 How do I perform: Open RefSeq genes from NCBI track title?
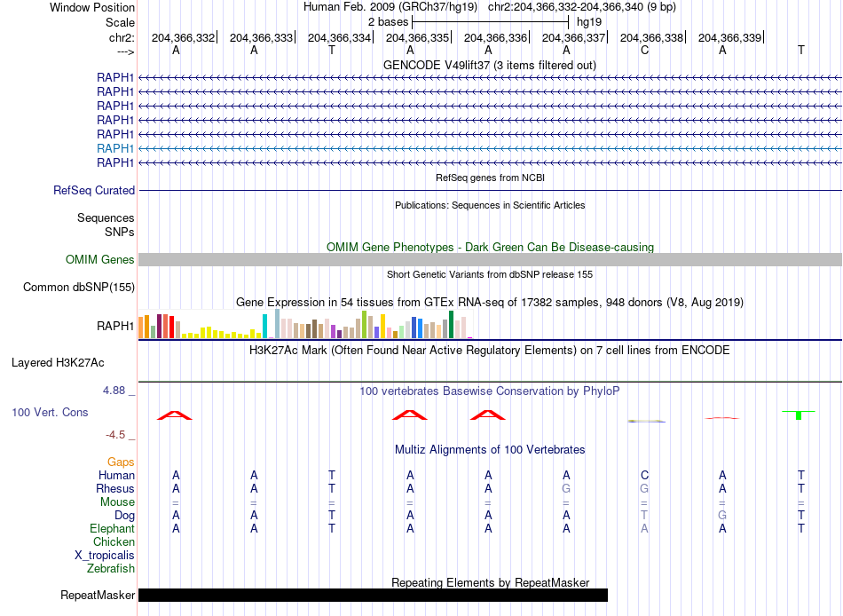tap(490, 178)
